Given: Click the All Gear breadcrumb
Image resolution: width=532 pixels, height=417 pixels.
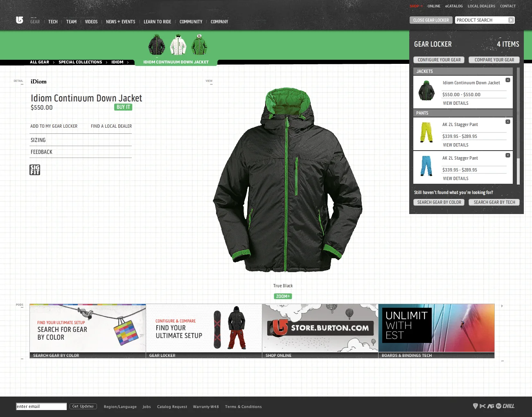Looking at the screenshot, I should 39,62.
